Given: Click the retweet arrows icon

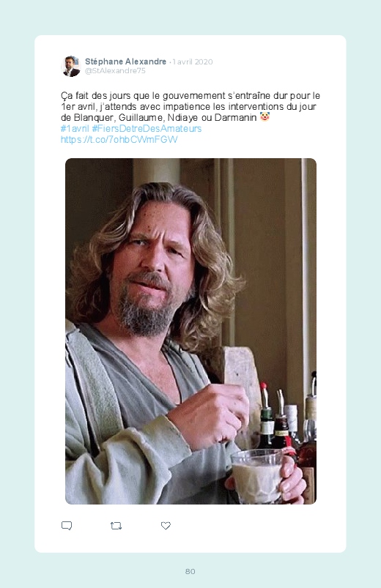Looking at the screenshot, I should coord(116,526).
